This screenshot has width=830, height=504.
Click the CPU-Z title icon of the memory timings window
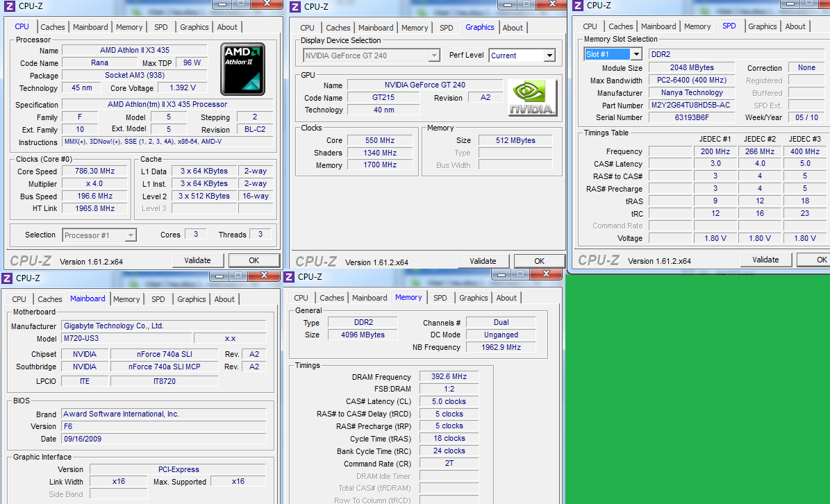tap(289, 276)
